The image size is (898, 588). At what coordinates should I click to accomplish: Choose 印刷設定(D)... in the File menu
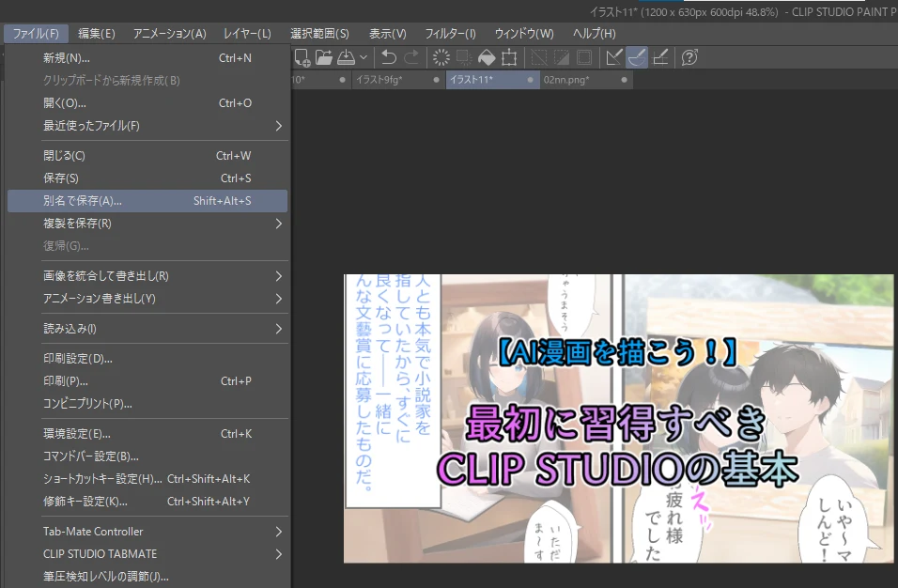pos(147,359)
